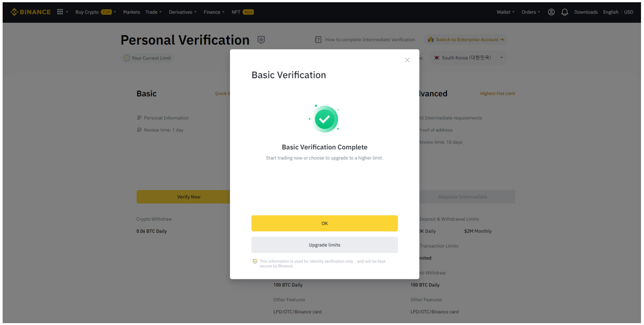
Task: Click the Basic Verification dialog title
Action: pos(289,75)
